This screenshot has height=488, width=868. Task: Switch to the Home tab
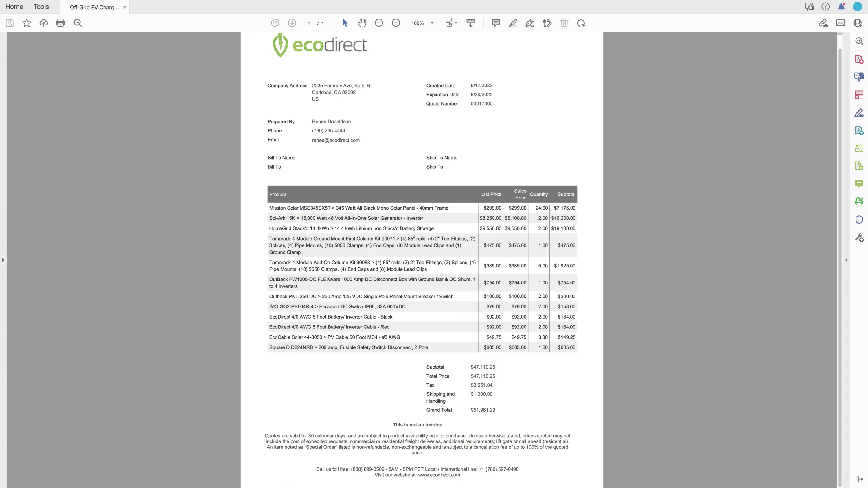(14, 7)
